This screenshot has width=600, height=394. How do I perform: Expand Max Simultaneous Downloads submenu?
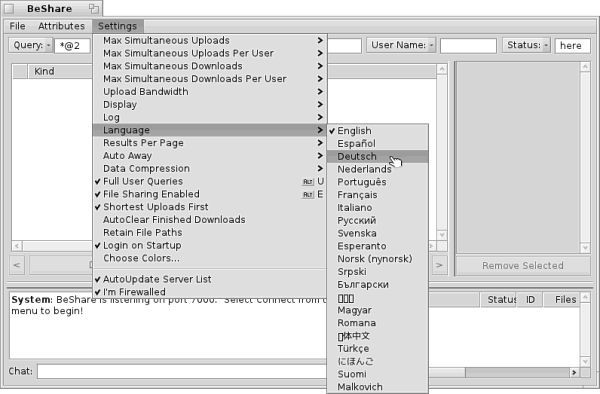(x=210, y=66)
